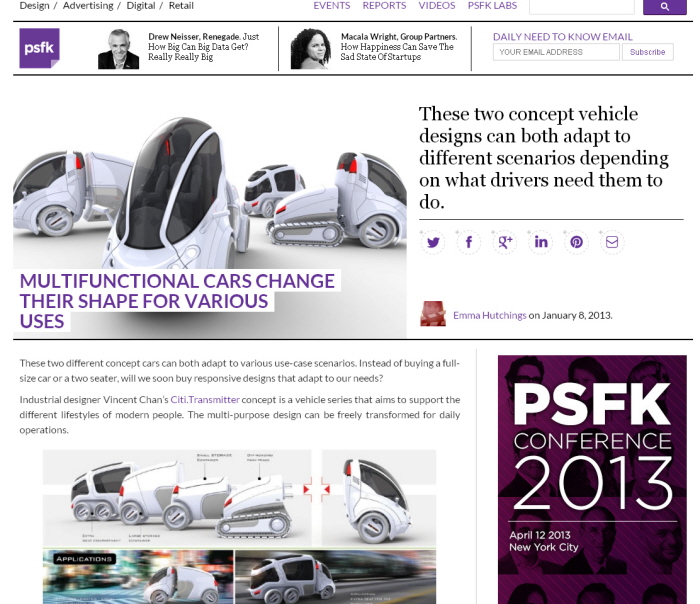Open the REPORTS menu item
Image resolution: width=700 pixels, height=604 pixels.
pyautogui.click(x=384, y=6)
